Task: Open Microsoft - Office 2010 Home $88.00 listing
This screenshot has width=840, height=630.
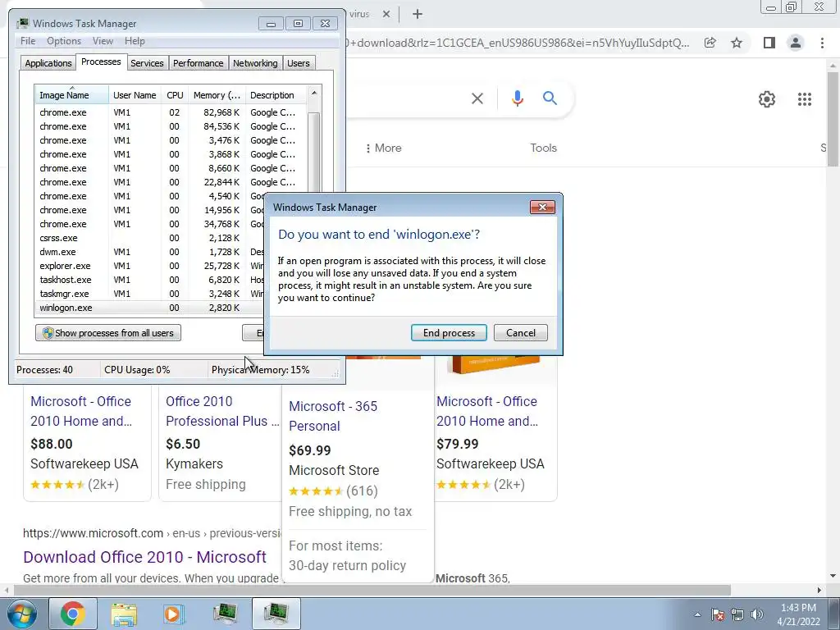Action: (x=81, y=411)
